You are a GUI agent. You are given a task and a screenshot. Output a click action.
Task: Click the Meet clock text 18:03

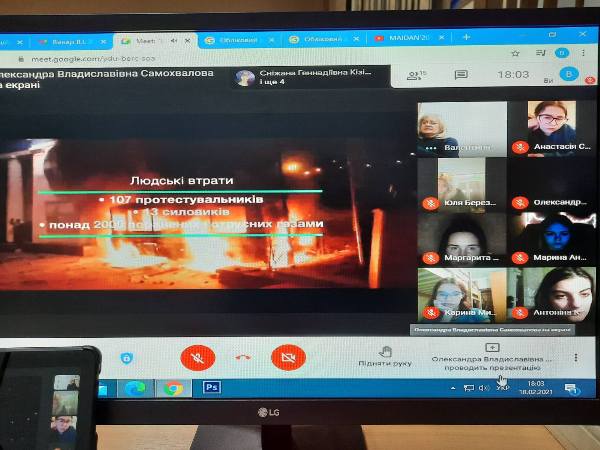(513, 74)
